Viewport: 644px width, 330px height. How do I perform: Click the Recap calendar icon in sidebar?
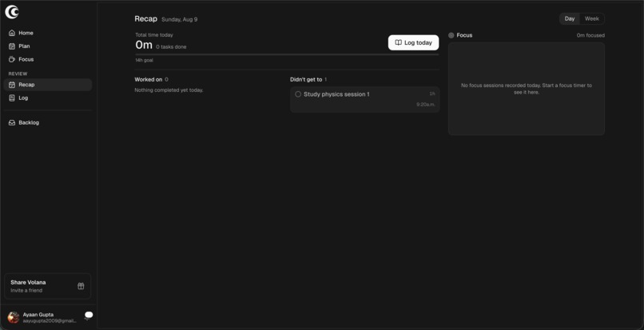[x=12, y=85]
